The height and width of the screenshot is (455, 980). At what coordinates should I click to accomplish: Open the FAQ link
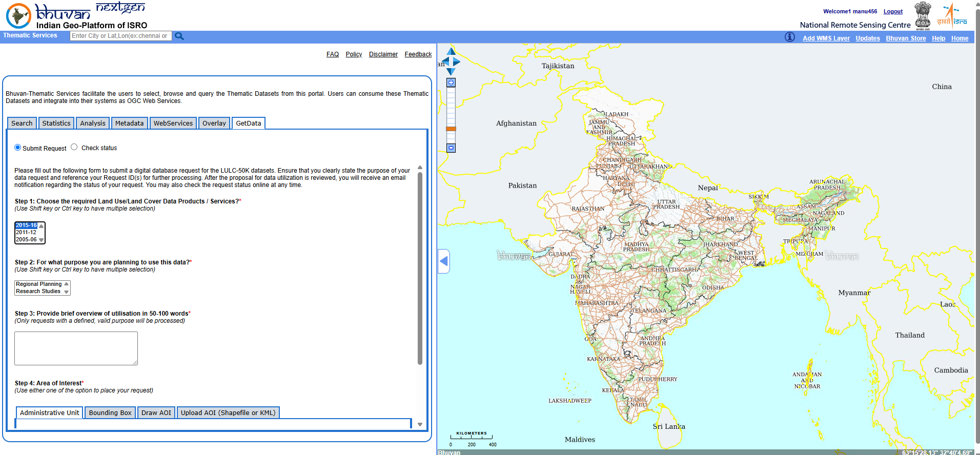point(333,54)
